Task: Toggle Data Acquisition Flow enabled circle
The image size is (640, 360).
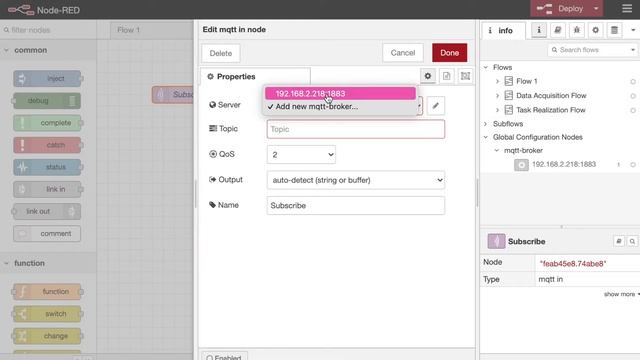Action: (x=633, y=96)
